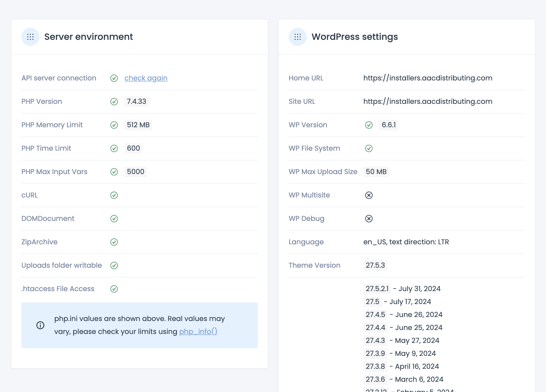Image resolution: width=546 pixels, height=392 pixels.
Task: Click check icon in DOMDocument row
Action: (x=114, y=219)
